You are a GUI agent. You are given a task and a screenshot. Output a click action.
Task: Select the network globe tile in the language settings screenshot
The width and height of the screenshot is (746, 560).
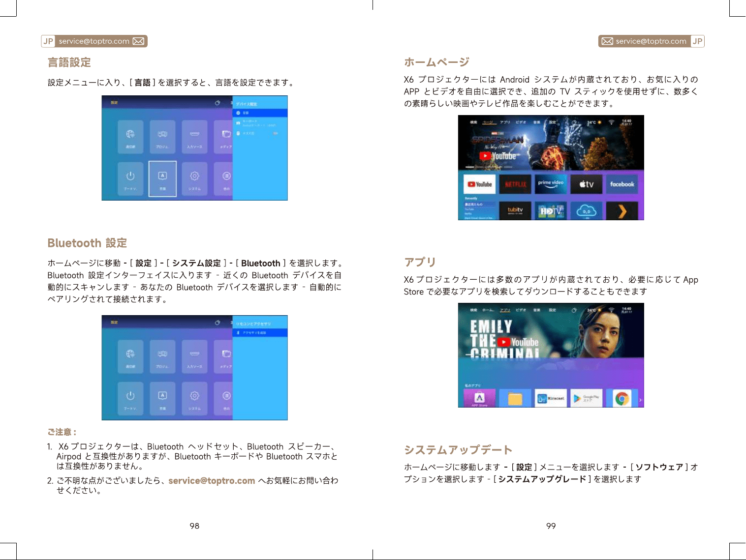pos(130,136)
